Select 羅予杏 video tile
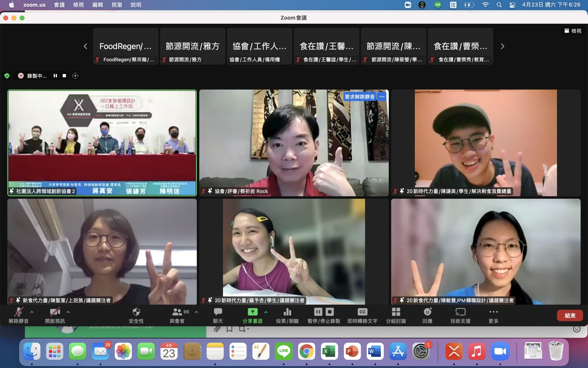Viewport: 588px width, 368px height. 294,252
